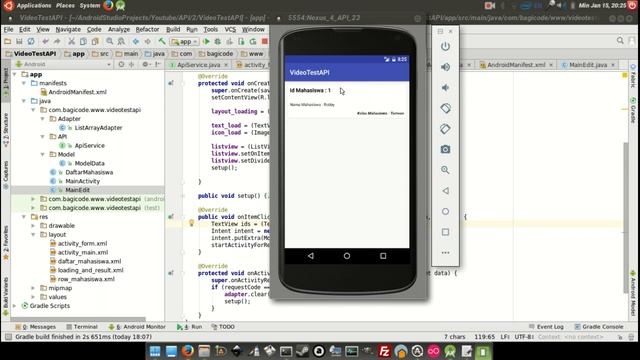Screen dimensions: 640x360
Task: Launch FileZilla from the bottom dock
Action: tap(384, 351)
